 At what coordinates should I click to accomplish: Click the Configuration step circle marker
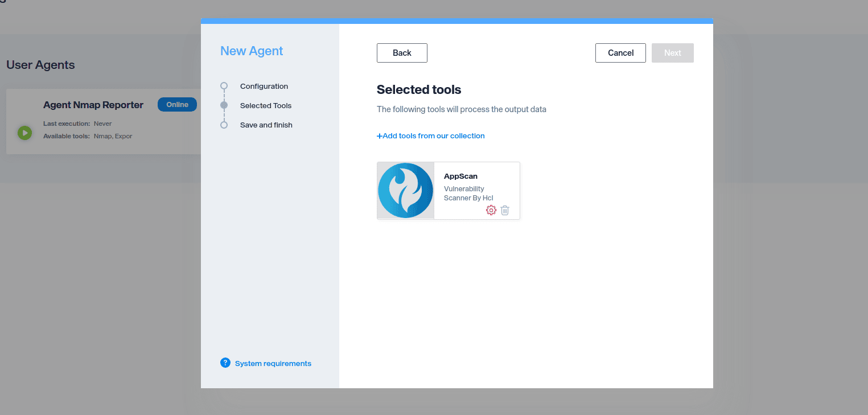(x=224, y=86)
